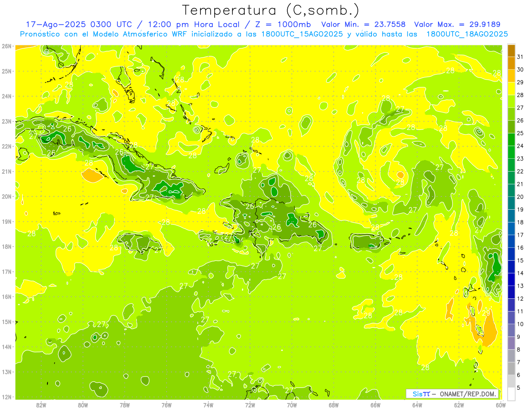The width and height of the screenshot is (532, 411).
Task: Click the colorbar scale label 10
Action: (x=520, y=324)
